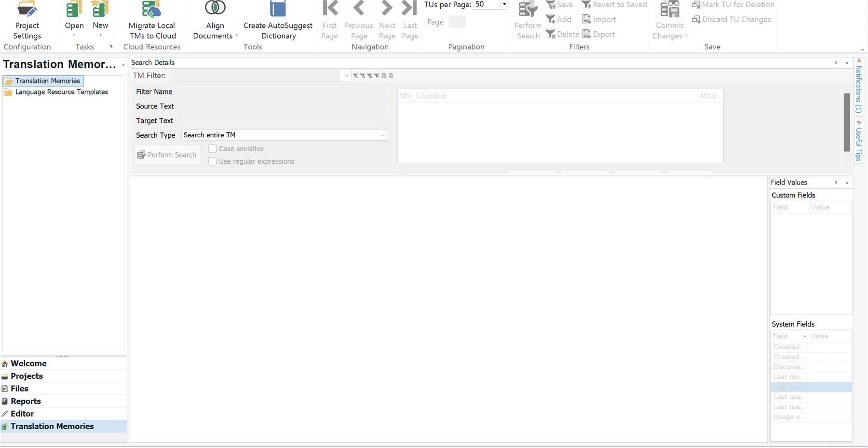This screenshot has width=868, height=448.
Task: Import translation units into the TM
Action: point(599,19)
